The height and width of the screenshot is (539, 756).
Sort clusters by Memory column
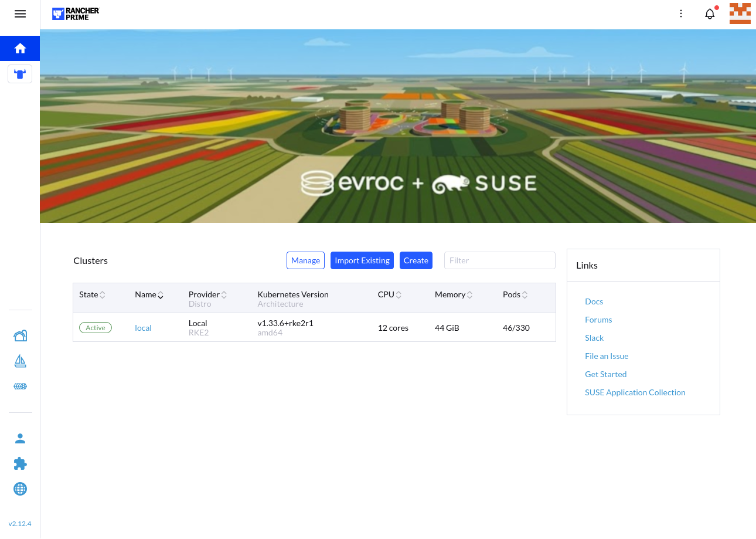(x=454, y=295)
